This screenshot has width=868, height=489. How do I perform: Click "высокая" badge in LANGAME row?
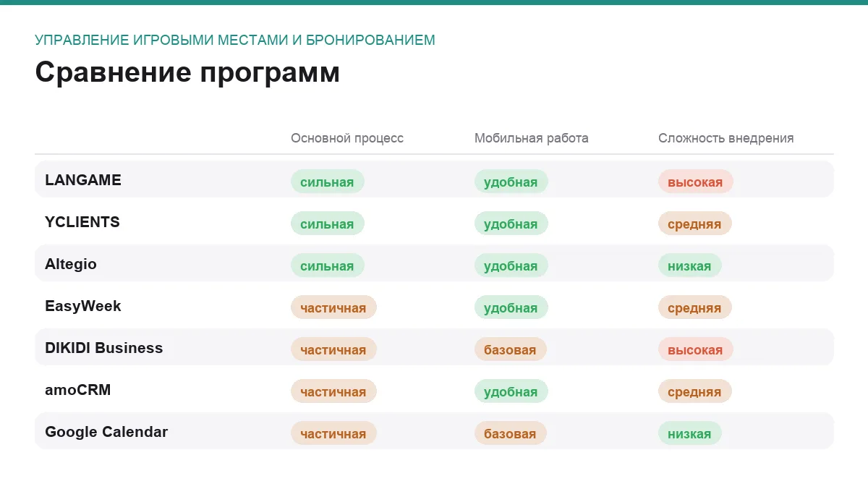tap(696, 182)
